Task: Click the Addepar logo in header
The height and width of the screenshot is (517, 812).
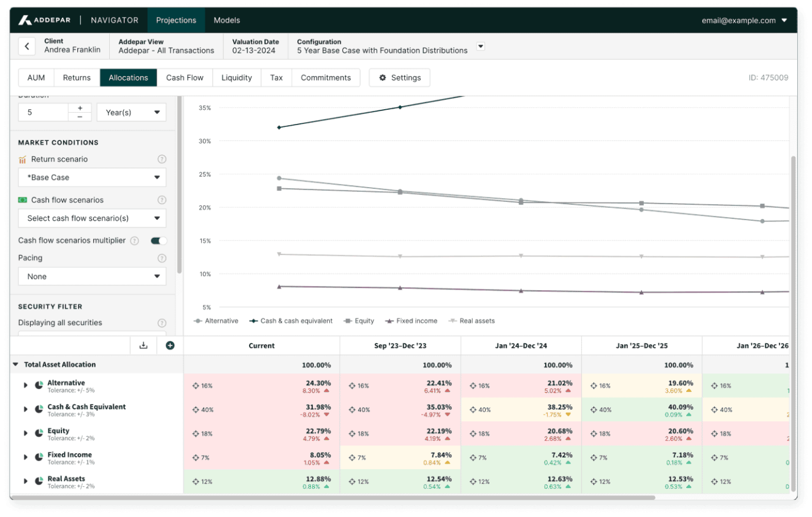Action: [46, 20]
